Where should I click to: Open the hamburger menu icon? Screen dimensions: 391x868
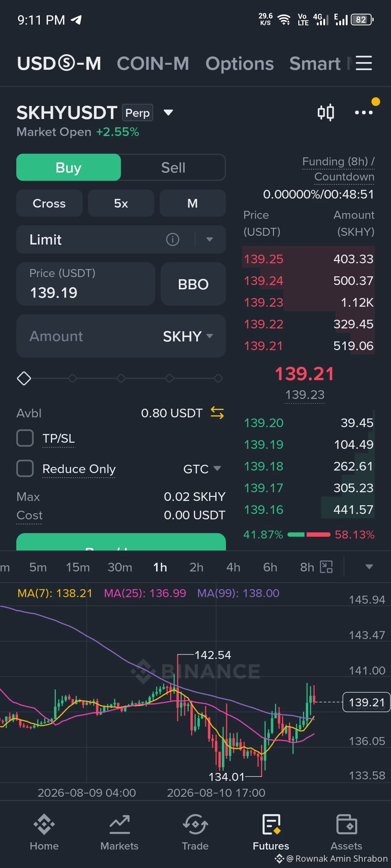363,63
